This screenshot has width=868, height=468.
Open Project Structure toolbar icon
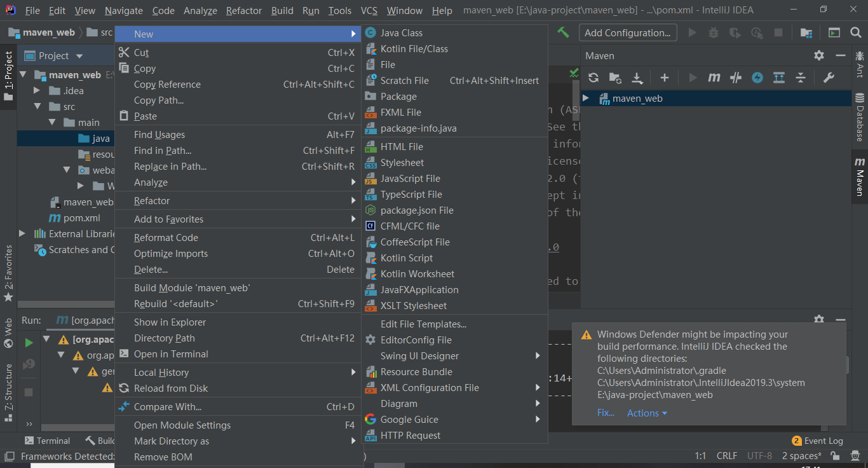(806, 32)
